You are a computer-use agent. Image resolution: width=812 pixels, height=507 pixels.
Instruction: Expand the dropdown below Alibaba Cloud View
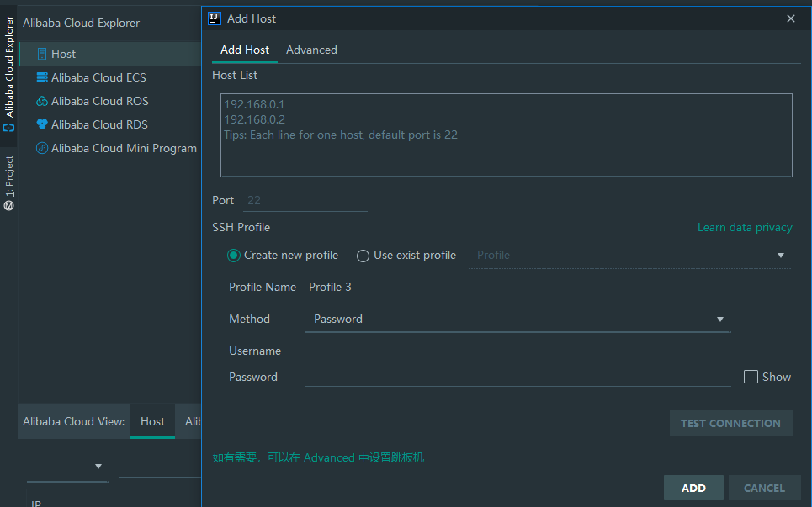[x=98, y=466]
